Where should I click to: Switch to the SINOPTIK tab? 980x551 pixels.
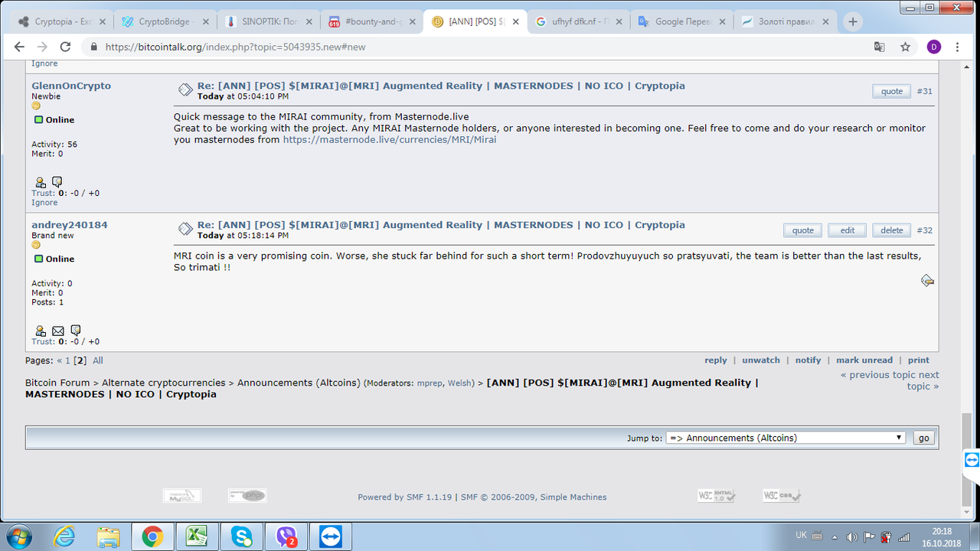point(267,22)
